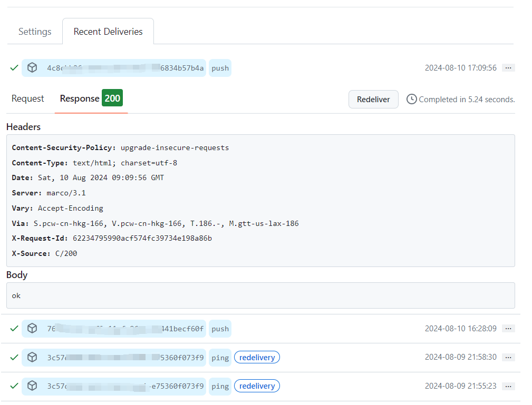Switch to the Settings tab
Screen dimensions: 532x405
(x=35, y=32)
